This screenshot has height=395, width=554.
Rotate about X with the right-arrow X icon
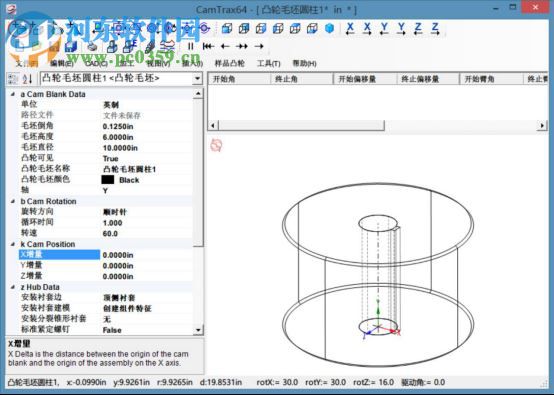(x=367, y=28)
